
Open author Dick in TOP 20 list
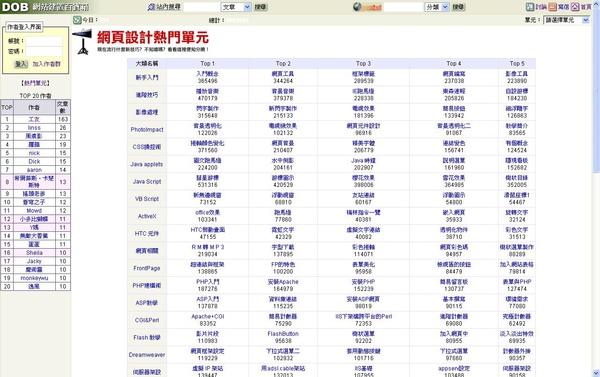tap(34, 161)
